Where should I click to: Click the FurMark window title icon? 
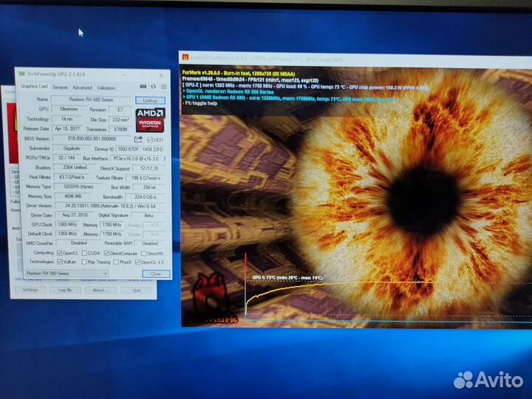pos(185,57)
